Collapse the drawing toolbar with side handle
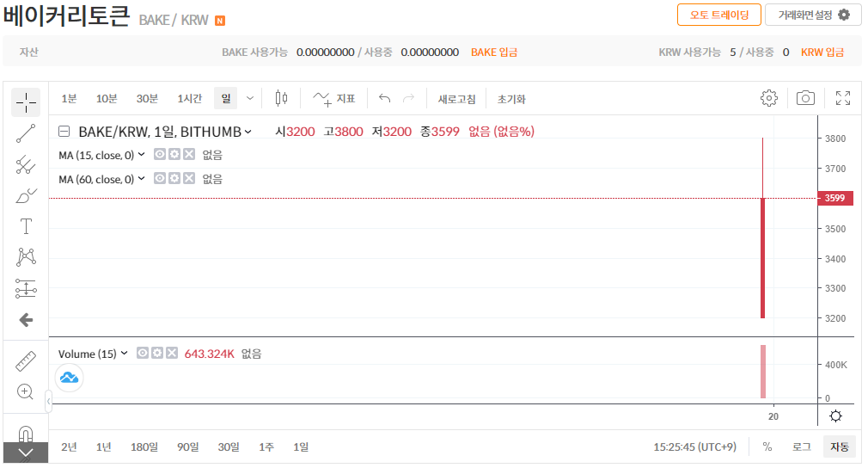 (x=49, y=401)
